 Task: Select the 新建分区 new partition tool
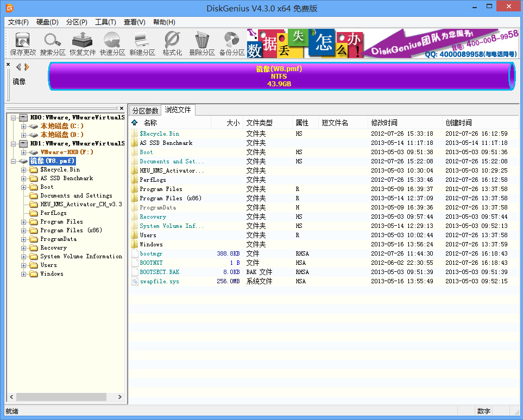point(142,43)
